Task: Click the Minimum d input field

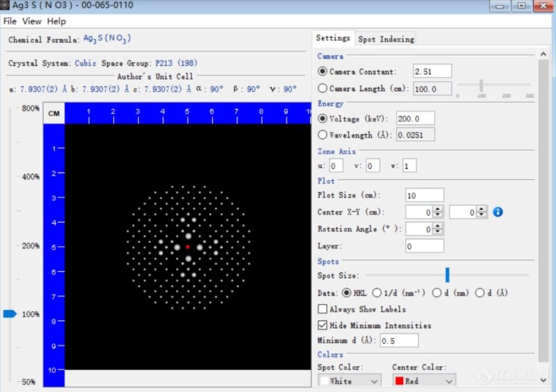Action: 399,340
